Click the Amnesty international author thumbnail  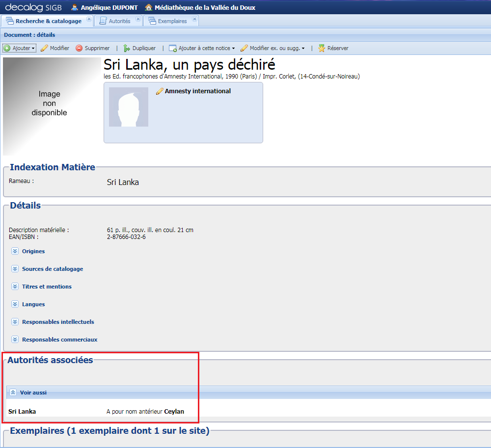click(x=128, y=106)
